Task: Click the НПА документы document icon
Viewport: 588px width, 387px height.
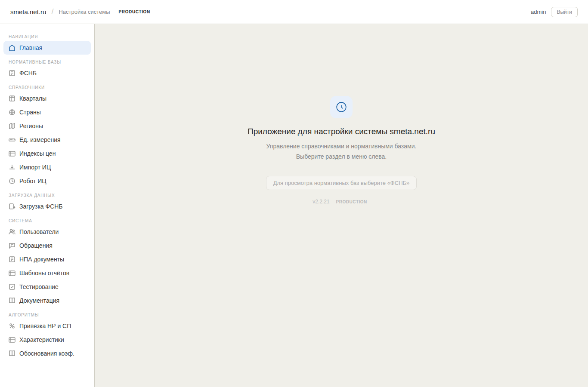Action: click(12, 259)
